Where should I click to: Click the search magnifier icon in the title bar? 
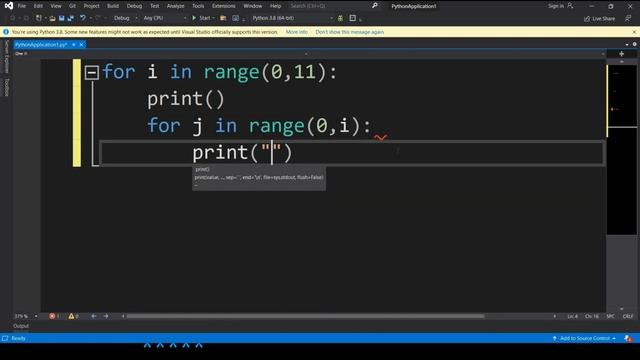coord(375,6)
